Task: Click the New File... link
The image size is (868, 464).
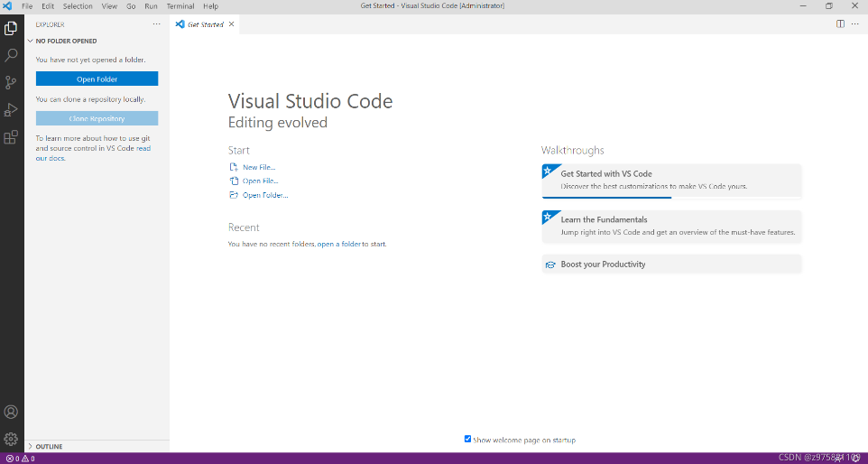Action: point(259,167)
